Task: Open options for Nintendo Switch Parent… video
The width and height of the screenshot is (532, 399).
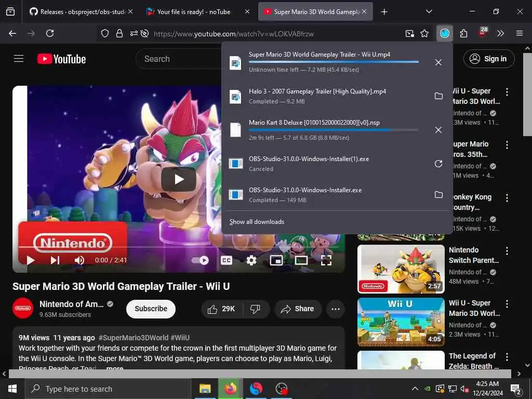Action: (x=507, y=251)
